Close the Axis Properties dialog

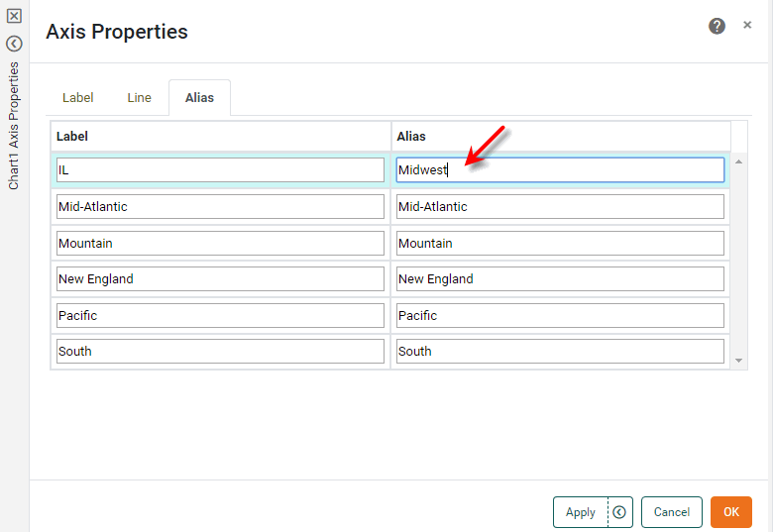747,26
